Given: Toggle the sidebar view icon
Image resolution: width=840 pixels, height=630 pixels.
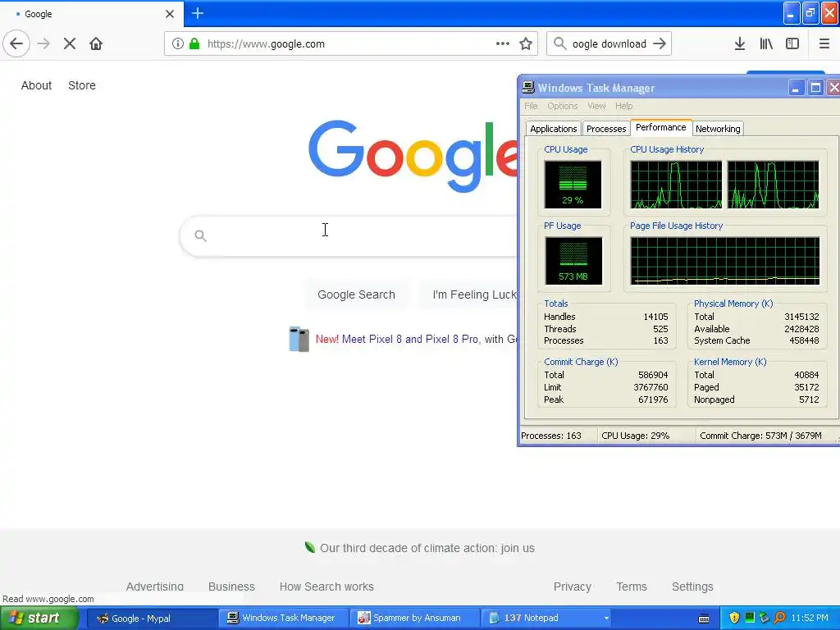Looking at the screenshot, I should coord(792,43).
